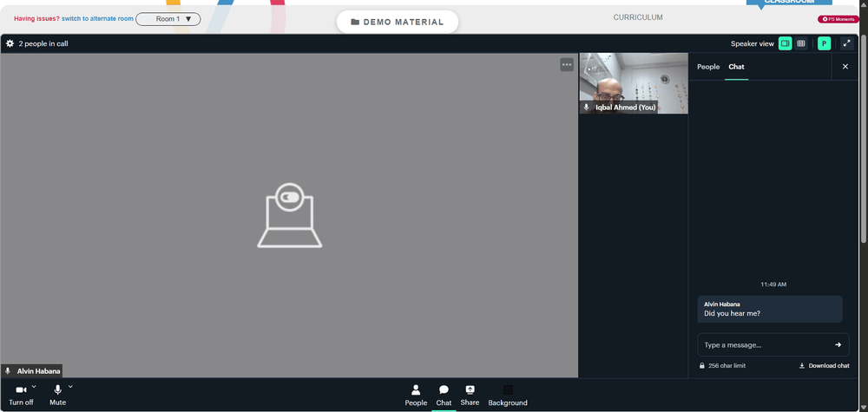Expand microphone options chevron
The width and height of the screenshot is (868, 412).
pos(70,387)
